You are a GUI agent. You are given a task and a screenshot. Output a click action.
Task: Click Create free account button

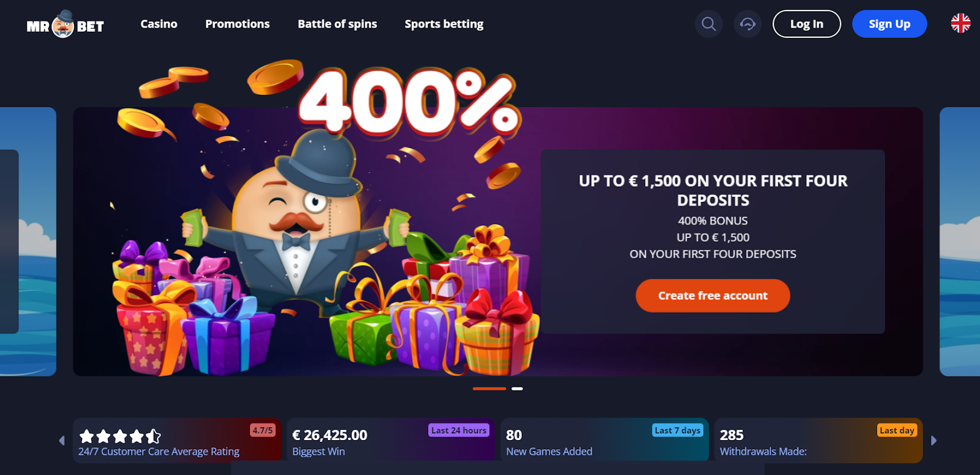click(x=713, y=296)
